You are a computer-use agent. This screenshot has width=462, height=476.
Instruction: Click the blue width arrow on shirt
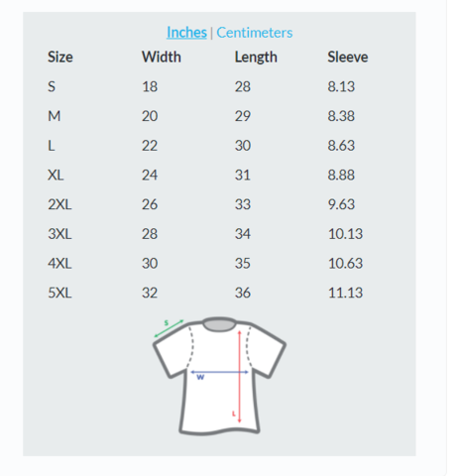(x=219, y=372)
